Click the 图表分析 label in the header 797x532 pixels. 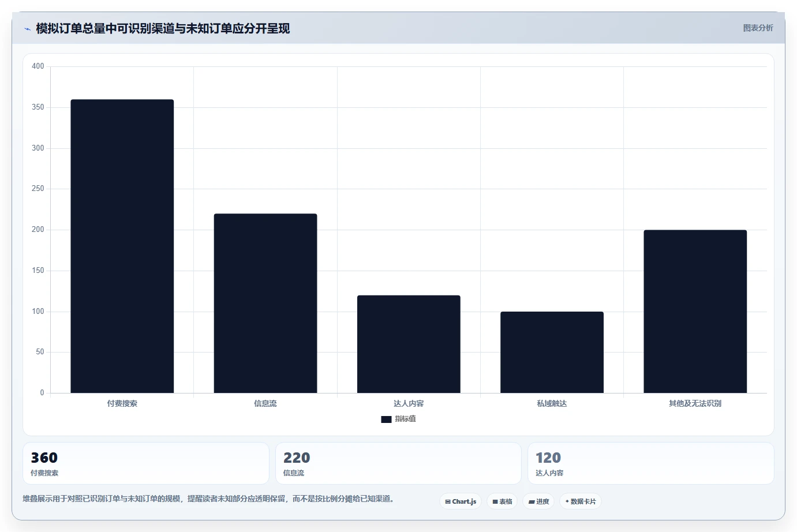pyautogui.click(x=758, y=28)
